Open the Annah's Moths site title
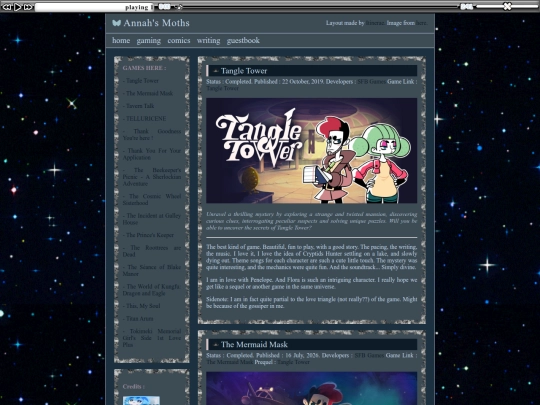The height and width of the screenshot is (405, 540). (x=156, y=23)
